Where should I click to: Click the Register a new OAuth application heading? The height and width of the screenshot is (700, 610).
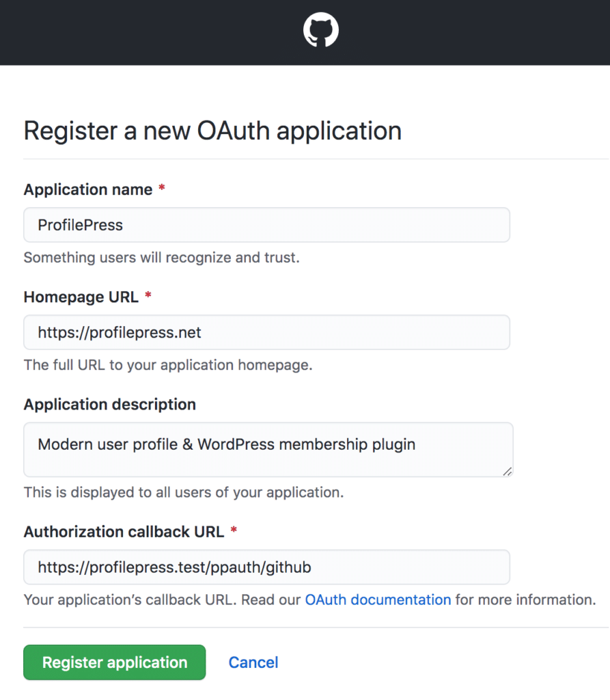pyautogui.click(x=212, y=131)
